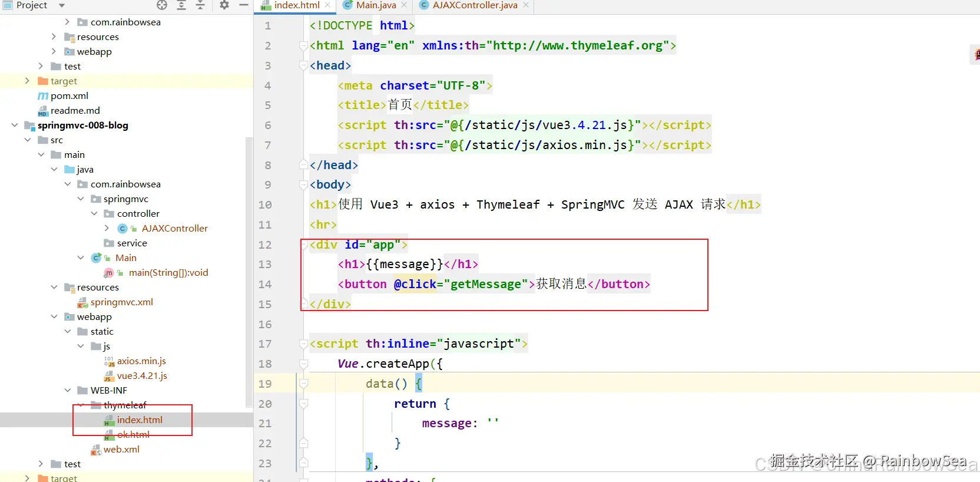Select the pom.xml Maven file

click(x=69, y=95)
